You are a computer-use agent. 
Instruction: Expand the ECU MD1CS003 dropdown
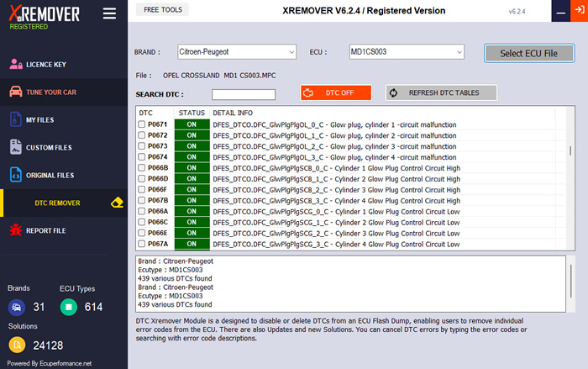click(x=407, y=52)
